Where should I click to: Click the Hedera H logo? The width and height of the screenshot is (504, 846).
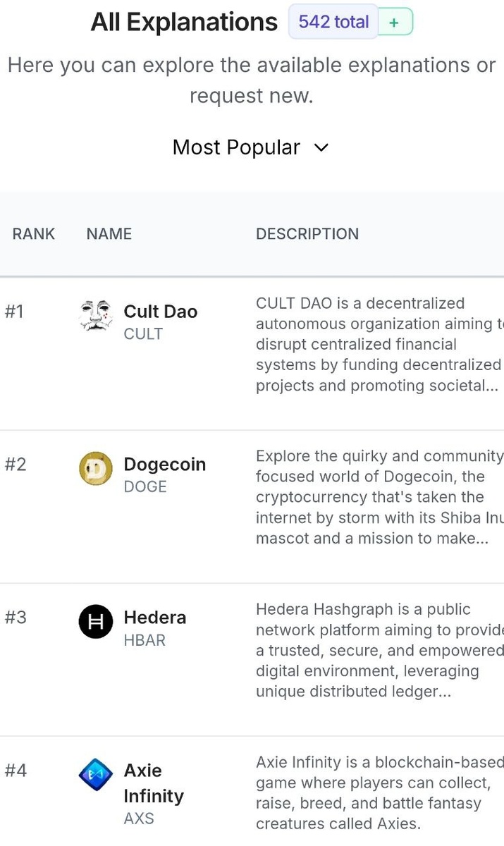pyautogui.click(x=96, y=622)
